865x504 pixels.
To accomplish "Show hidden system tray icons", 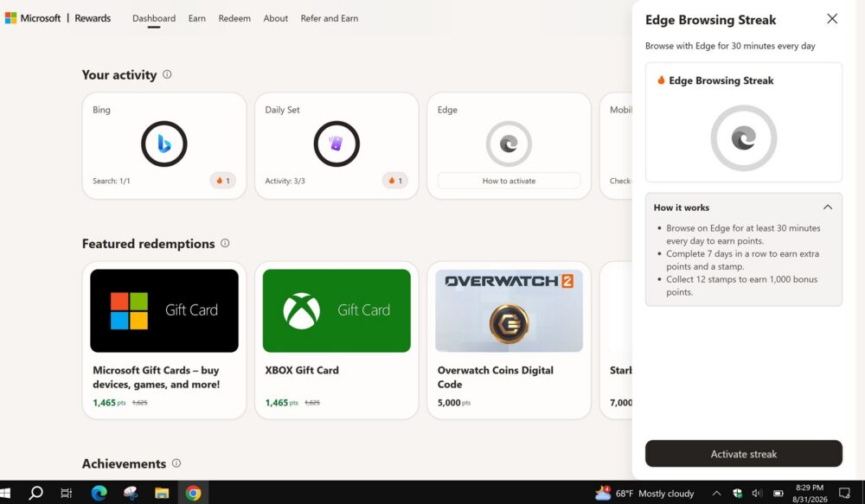I will point(716,493).
